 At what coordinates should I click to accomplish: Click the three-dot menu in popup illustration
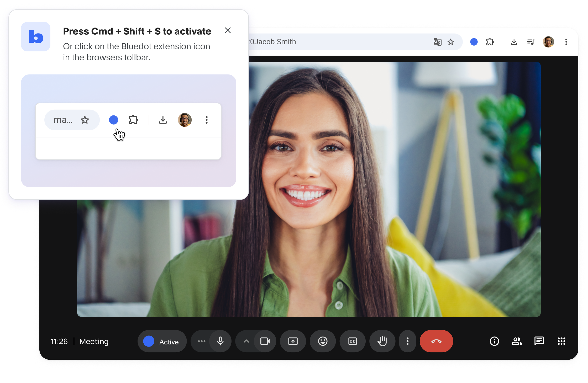point(207,120)
